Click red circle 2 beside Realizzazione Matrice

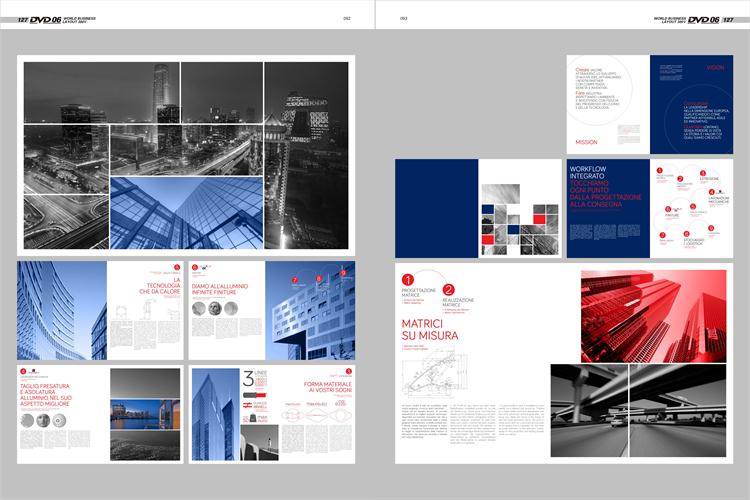pyautogui.click(x=448, y=290)
